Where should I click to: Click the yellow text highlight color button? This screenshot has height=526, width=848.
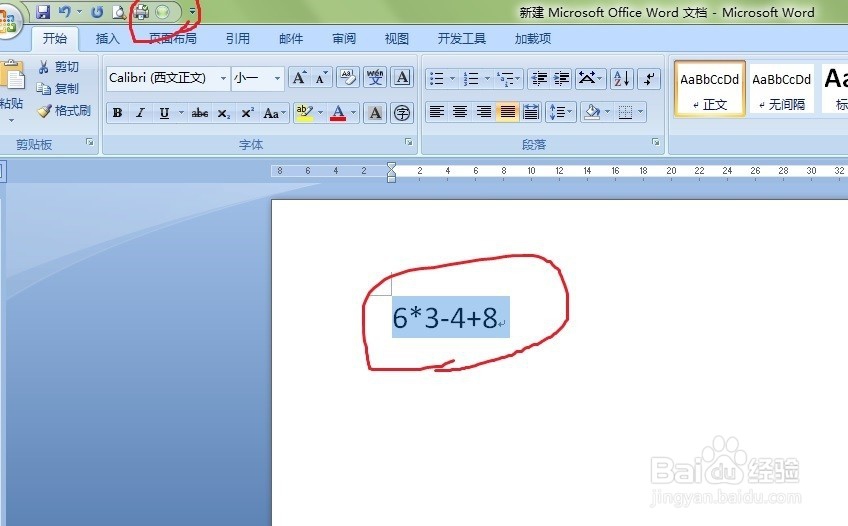tap(304, 113)
